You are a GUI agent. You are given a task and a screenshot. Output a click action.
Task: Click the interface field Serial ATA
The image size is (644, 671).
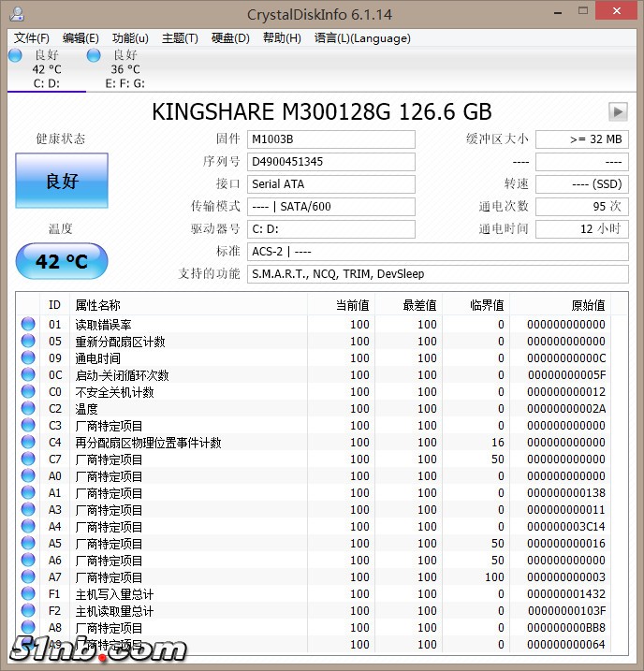coord(330,184)
